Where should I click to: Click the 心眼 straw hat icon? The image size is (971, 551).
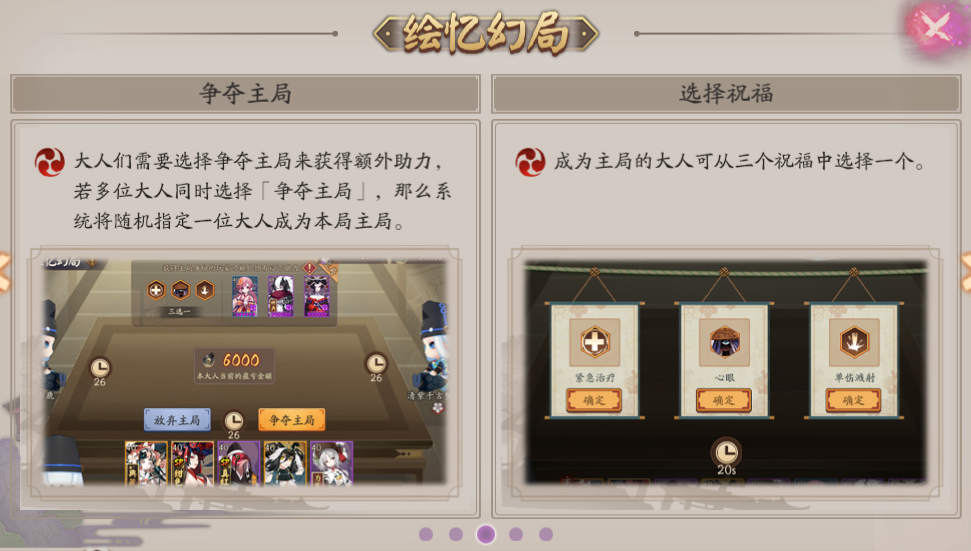click(725, 342)
